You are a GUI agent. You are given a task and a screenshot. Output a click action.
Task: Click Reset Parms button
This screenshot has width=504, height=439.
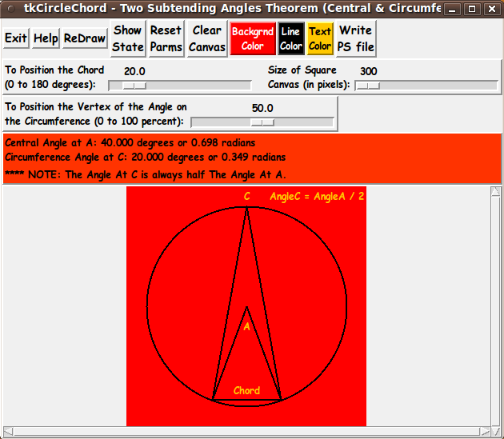click(x=166, y=38)
